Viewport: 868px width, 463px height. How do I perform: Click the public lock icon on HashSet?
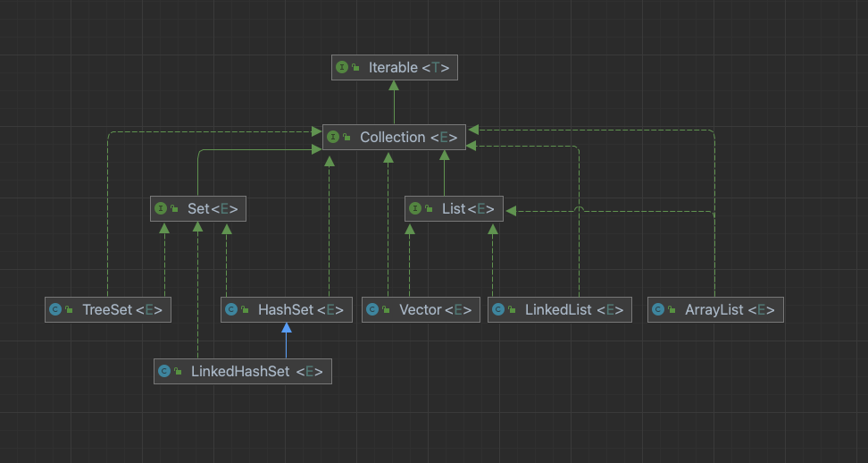point(245,309)
